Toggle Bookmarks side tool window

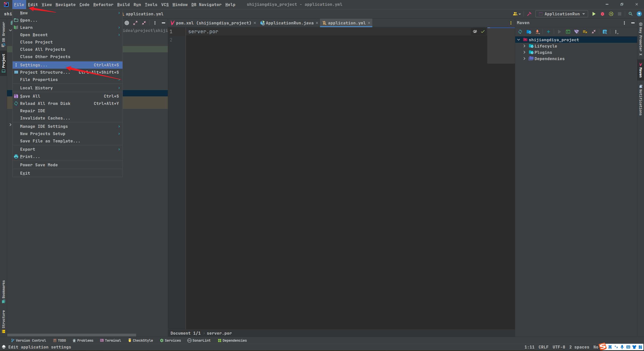[x=4, y=292]
